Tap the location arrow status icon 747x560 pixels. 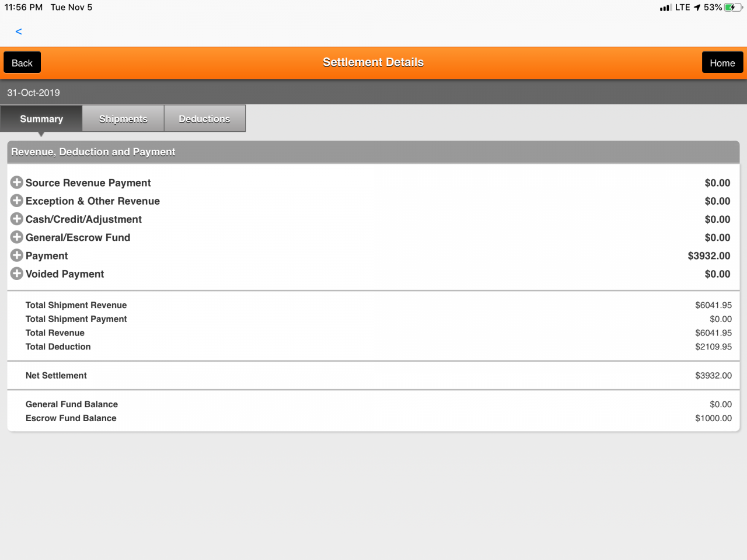(x=697, y=8)
